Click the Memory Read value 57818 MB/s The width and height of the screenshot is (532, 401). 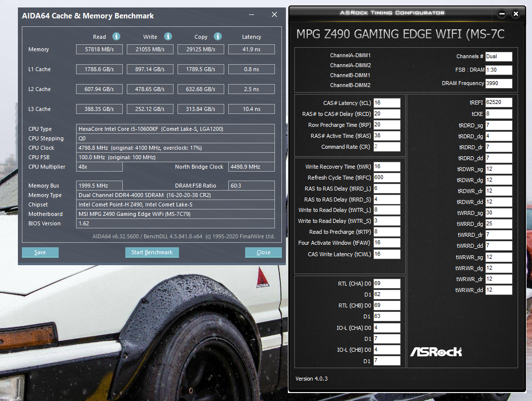[99, 49]
